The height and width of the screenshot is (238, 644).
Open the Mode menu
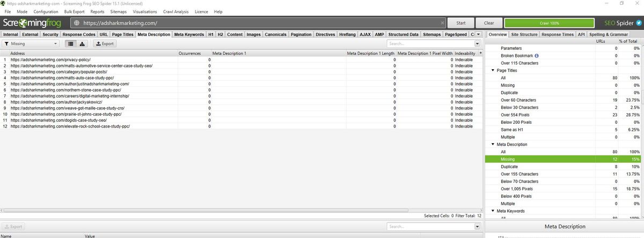(22, 11)
